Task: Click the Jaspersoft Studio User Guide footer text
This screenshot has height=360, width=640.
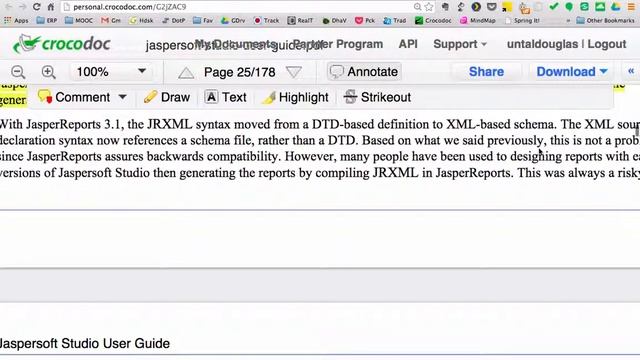Action: (84, 344)
